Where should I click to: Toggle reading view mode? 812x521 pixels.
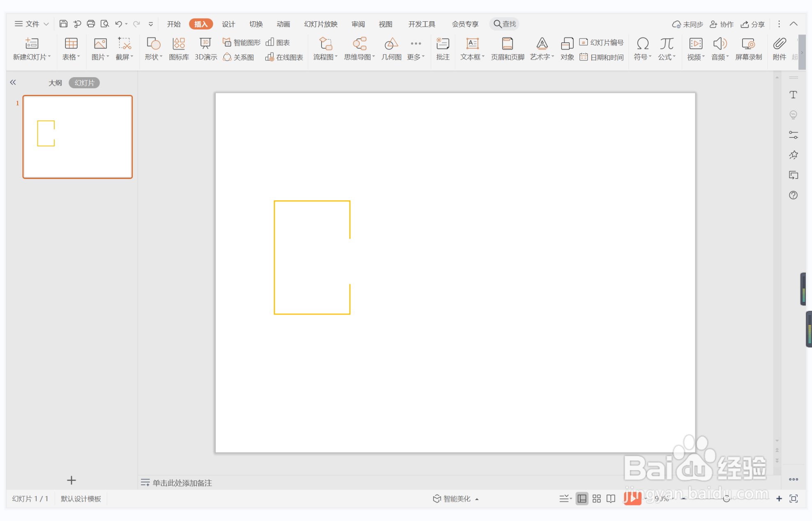pos(611,498)
